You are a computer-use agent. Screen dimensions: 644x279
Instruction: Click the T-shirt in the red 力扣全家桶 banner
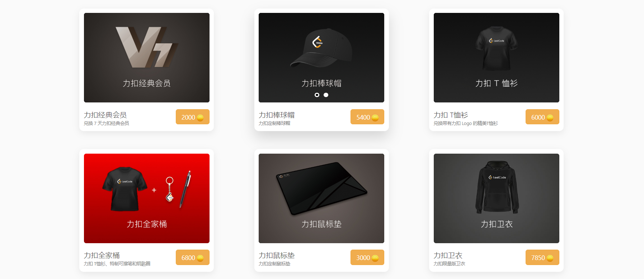[x=124, y=189]
